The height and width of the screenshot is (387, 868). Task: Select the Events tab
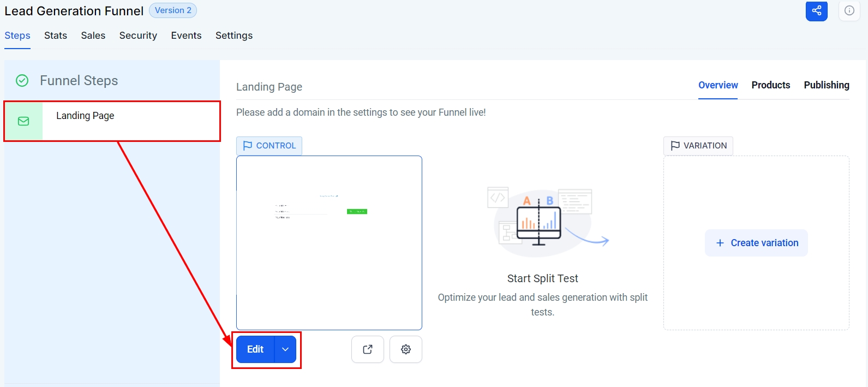click(186, 35)
